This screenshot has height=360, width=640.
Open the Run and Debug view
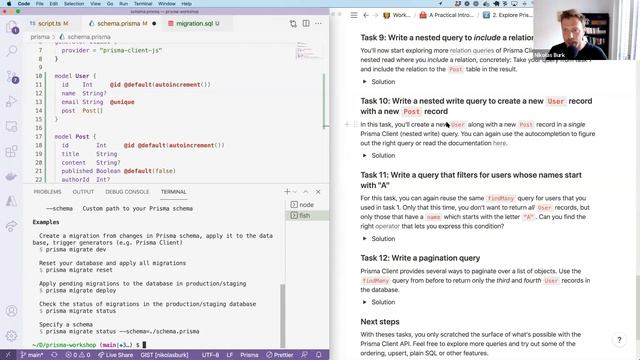click(x=12, y=101)
